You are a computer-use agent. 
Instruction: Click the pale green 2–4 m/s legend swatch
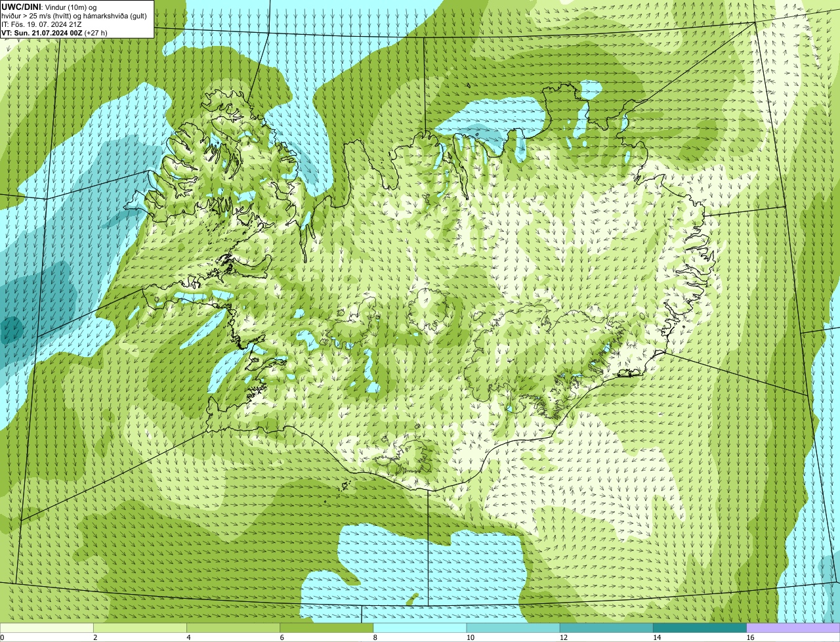140,628
